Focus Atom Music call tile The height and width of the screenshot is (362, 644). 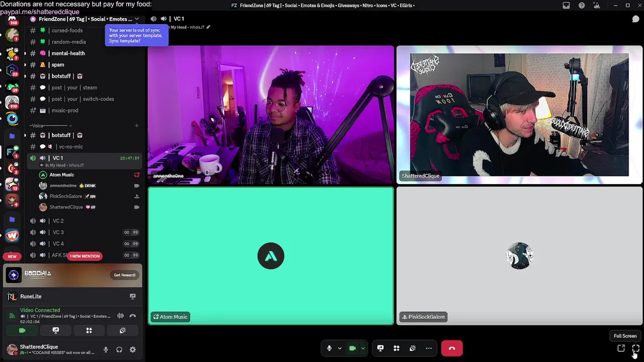271,256
